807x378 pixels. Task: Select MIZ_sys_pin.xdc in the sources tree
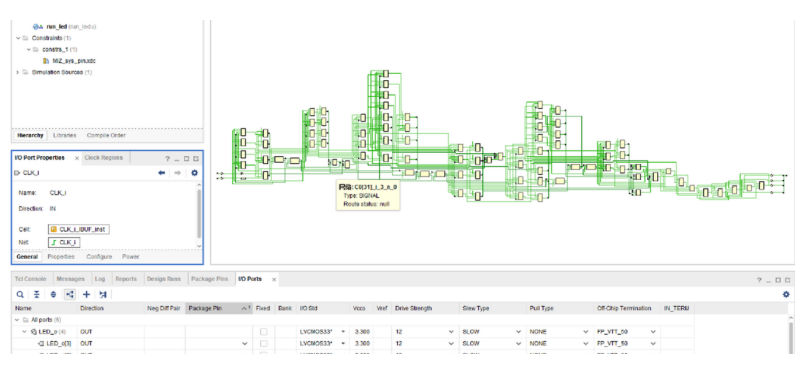(75, 61)
